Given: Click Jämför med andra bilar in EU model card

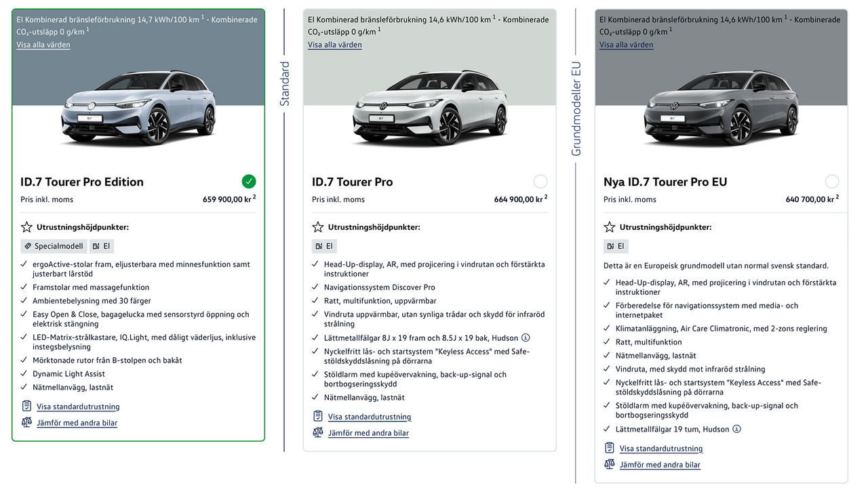Looking at the screenshot, I should click(x=660, y=465).
